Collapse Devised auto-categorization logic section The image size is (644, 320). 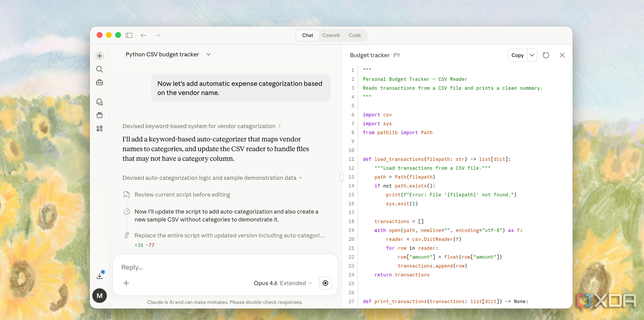(x=213, y=178)
